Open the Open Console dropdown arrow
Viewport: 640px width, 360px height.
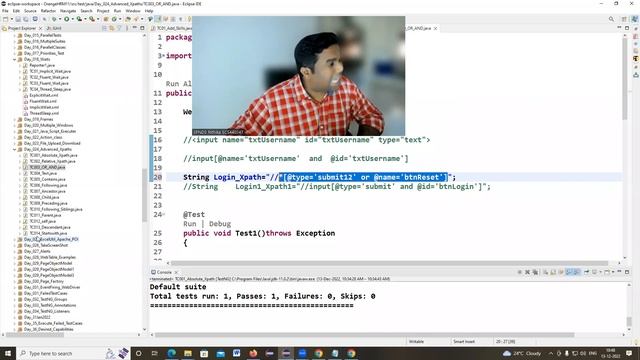point(613,272)
